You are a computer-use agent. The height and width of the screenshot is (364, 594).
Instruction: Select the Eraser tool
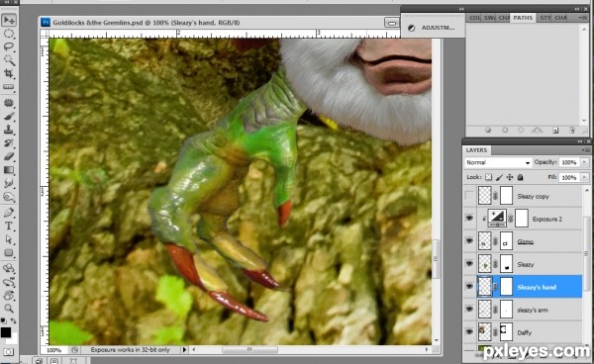point(9,156)
